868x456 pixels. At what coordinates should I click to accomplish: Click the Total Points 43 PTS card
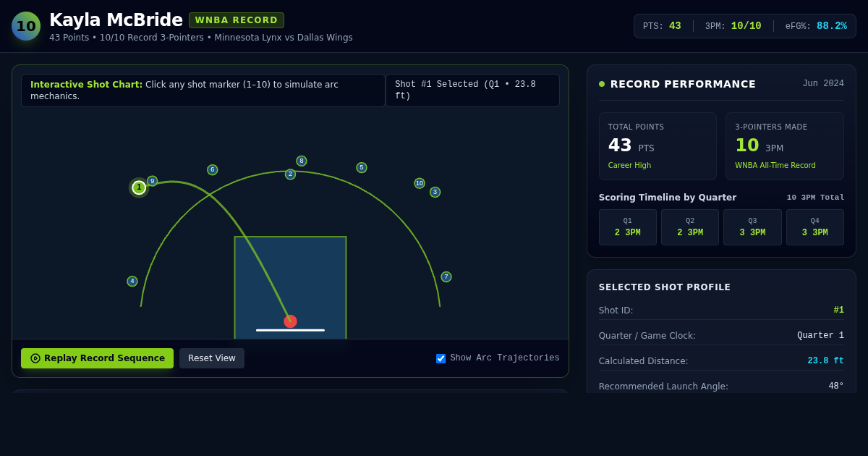click(658, 146)
